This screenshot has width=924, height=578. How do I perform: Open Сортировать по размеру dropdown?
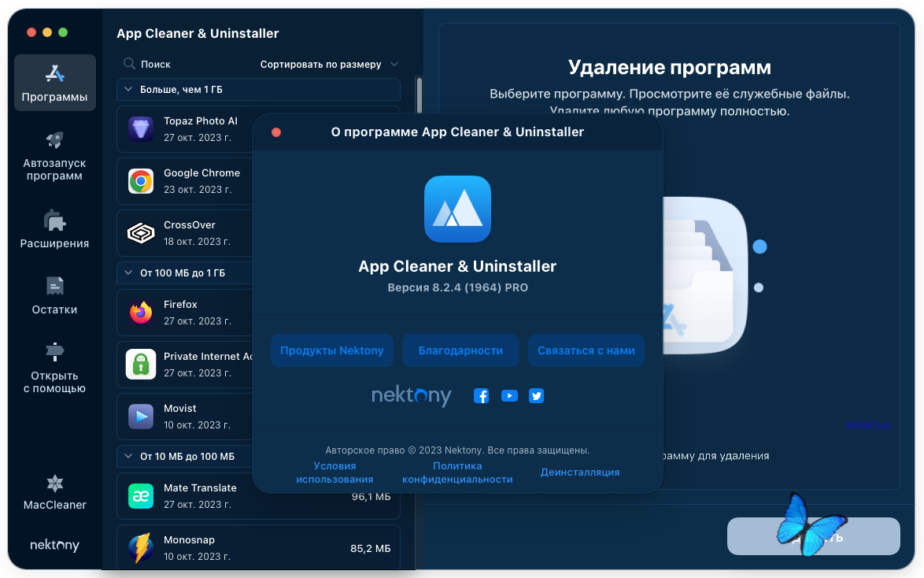click(x=330, y=64)
